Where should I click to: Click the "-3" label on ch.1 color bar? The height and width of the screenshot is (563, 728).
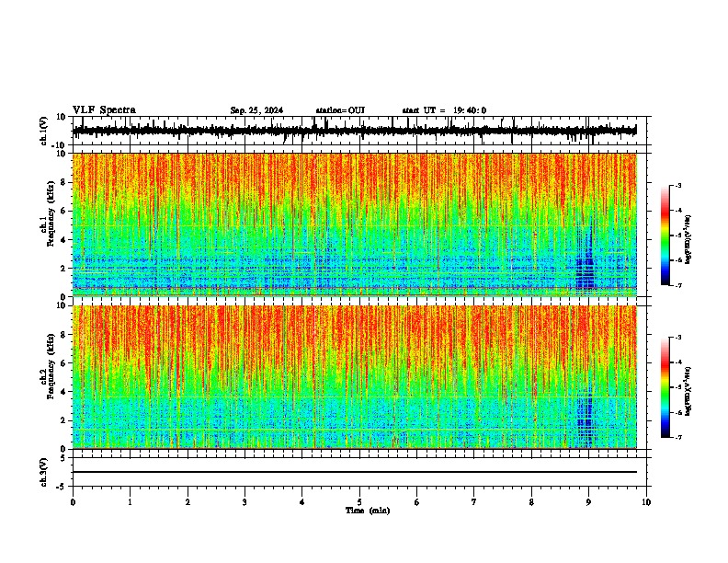coord(678,186)
